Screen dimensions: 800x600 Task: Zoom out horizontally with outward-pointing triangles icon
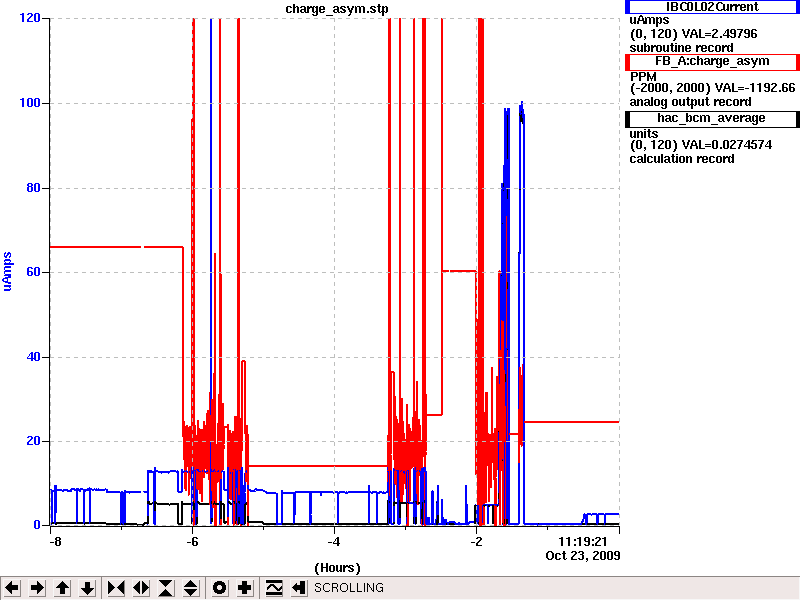[x=141, y=588]
